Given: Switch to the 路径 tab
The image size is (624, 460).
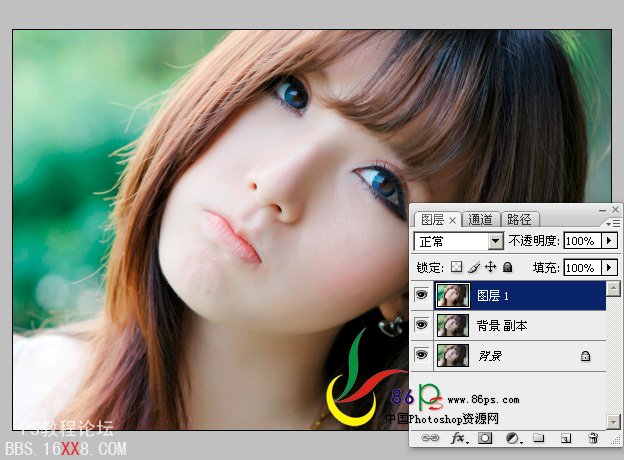Looking at the screenshot, I should pyautogui.click(x=519, y=220).
